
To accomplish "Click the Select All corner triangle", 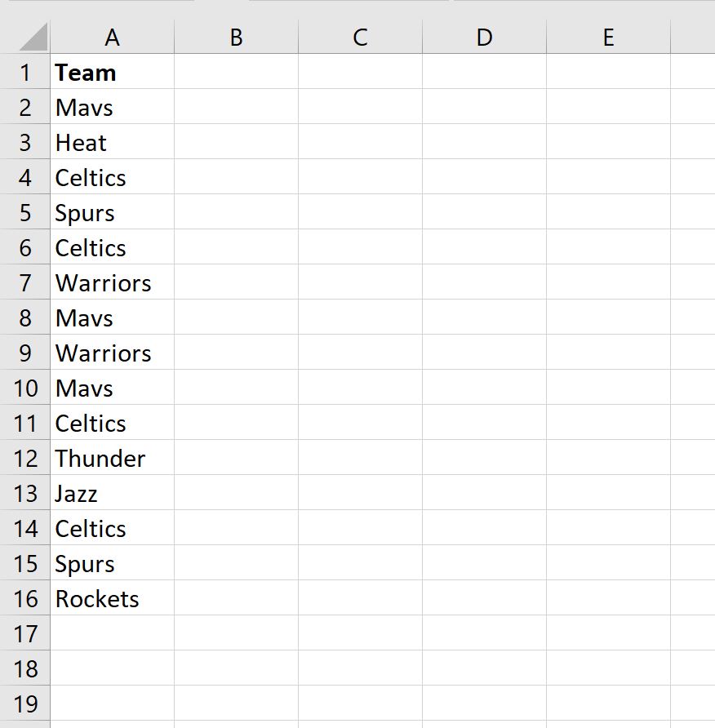I will 33,38.
